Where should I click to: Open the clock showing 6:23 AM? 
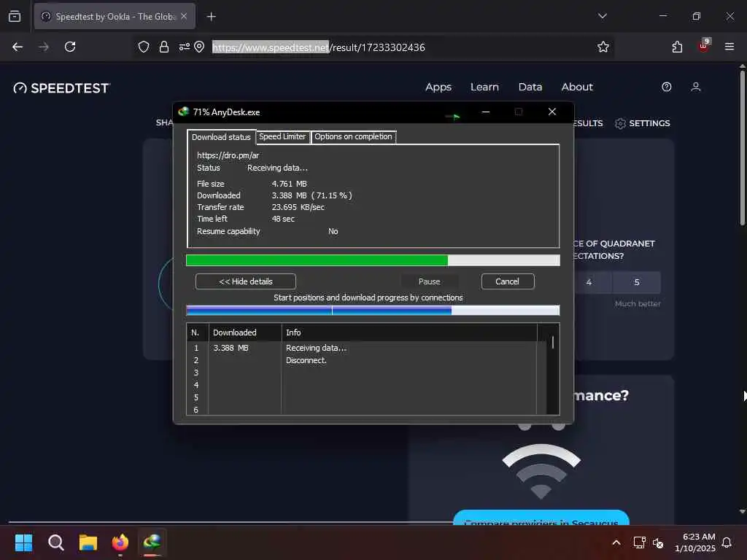coord(695,542)
